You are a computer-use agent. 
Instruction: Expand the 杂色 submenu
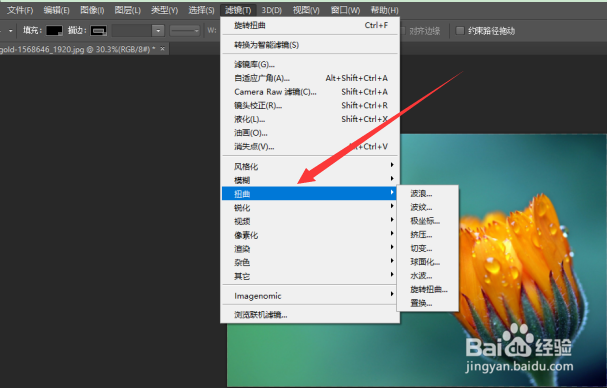pos(310,263)
